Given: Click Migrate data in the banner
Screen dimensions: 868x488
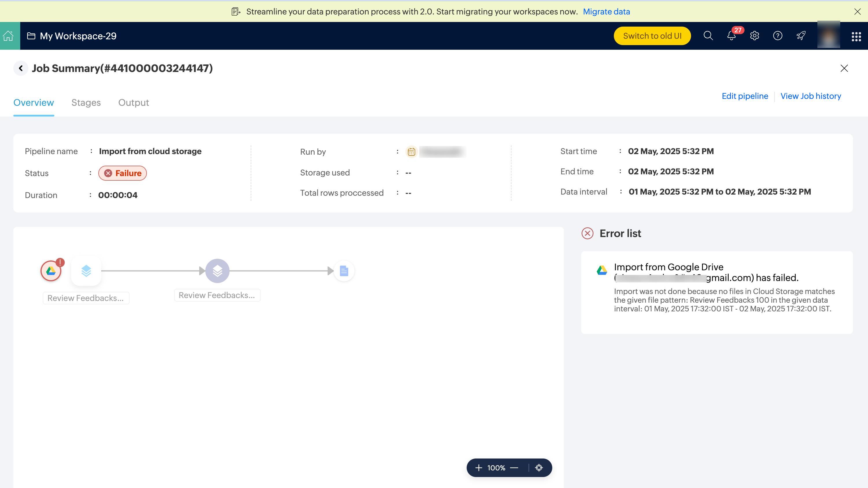Looking at the screenshot, I should [x=606, y=12].
